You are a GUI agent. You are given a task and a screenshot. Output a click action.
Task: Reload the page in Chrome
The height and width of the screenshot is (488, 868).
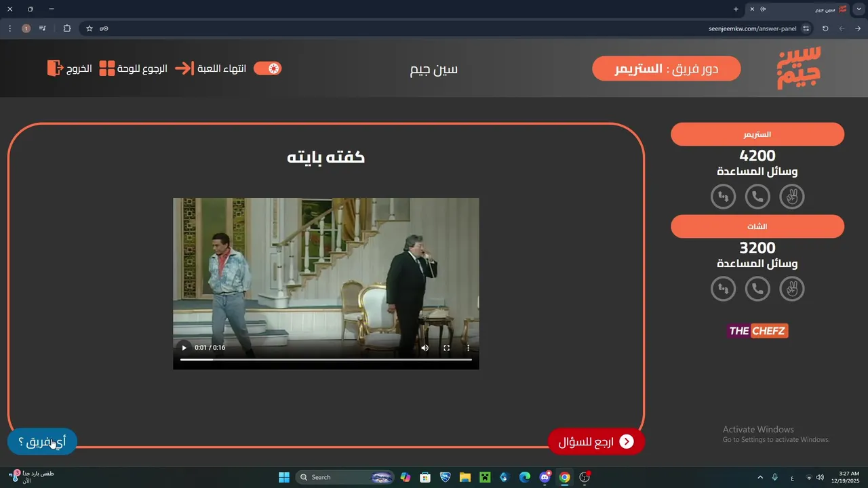825,28
